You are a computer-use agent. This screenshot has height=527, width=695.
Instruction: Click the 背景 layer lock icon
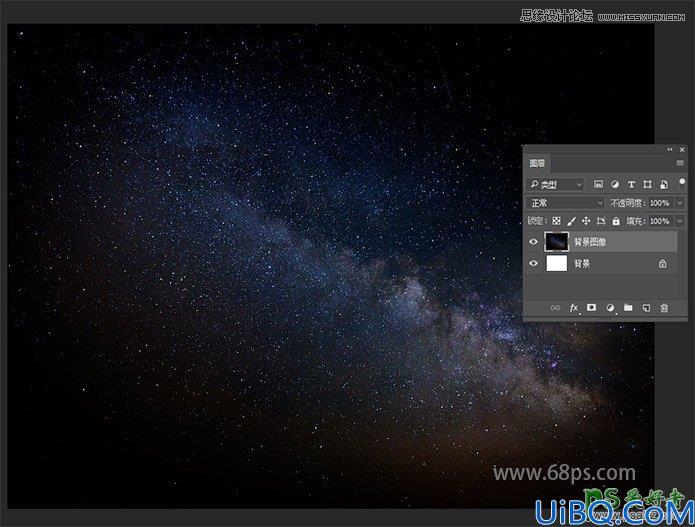click(x=662, y=264)
